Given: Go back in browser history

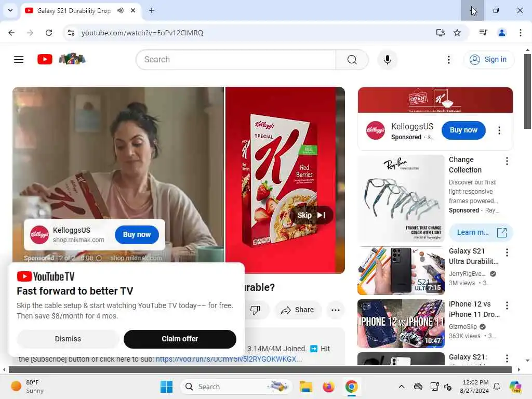Looking at the screenshot, I should click(x=11, y=33).
